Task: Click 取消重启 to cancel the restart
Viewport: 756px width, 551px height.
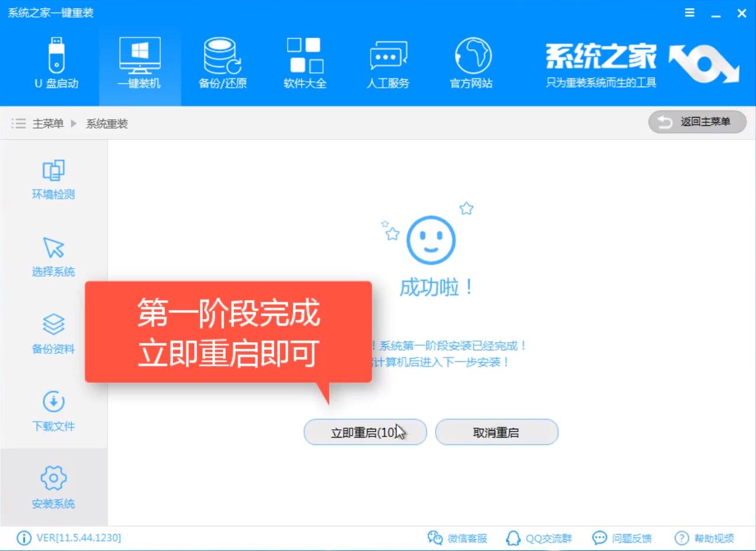Action: tap(496, 432)
